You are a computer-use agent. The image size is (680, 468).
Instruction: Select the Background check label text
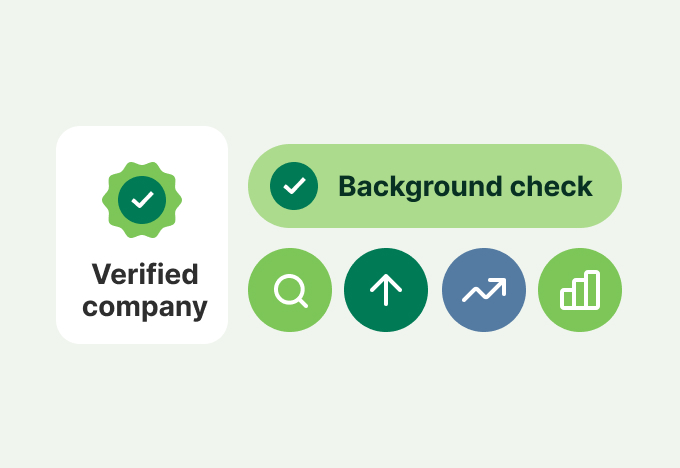pos(465,187)
